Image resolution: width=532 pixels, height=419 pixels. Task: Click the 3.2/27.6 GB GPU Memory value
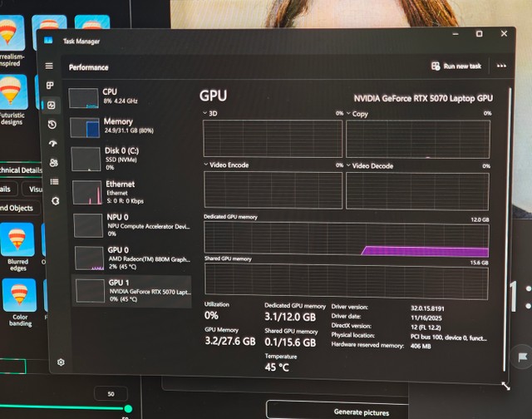pyautogui.click(x=230, y=341)
